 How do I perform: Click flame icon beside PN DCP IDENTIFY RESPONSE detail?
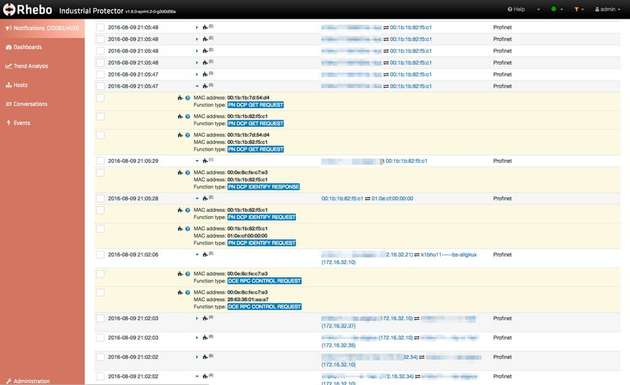click(180, 172)
